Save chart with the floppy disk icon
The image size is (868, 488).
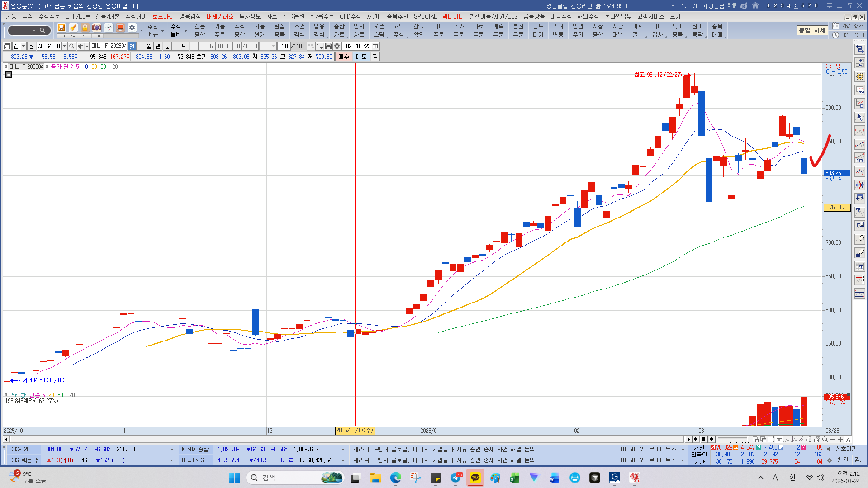[x=328, y=46]
